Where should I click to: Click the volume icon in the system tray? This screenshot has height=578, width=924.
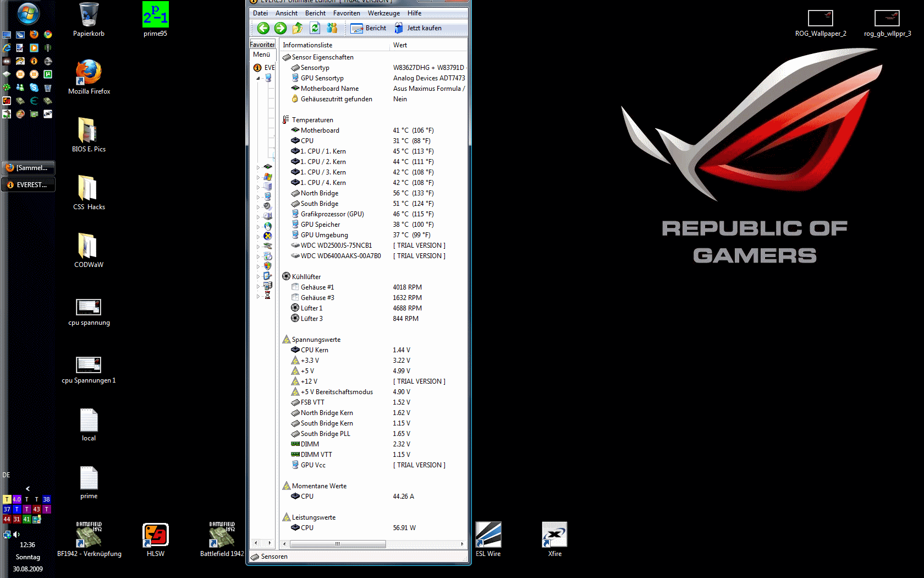[16, 534]
